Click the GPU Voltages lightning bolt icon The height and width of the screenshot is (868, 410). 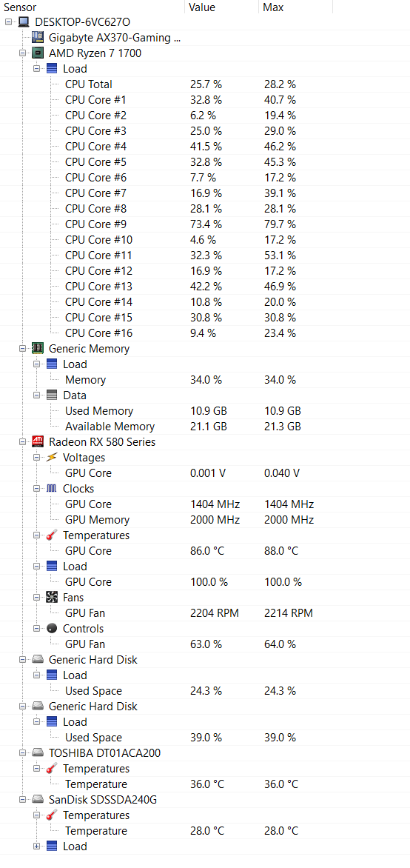click(x=52, y=457)
